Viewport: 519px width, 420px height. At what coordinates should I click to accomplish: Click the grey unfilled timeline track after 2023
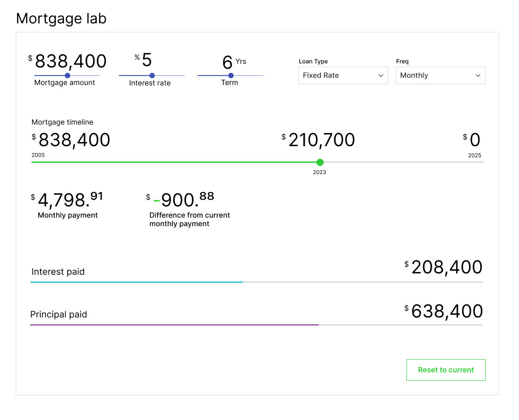[x=403, y=162]
